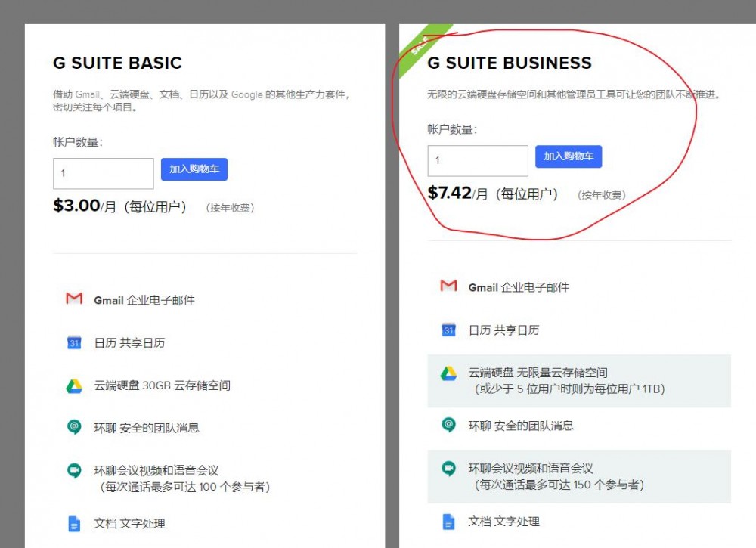This screenshot has height=548, width=756.
Task: Click Hangouts Chat icon in Basic list
Action: coord(74,426)
